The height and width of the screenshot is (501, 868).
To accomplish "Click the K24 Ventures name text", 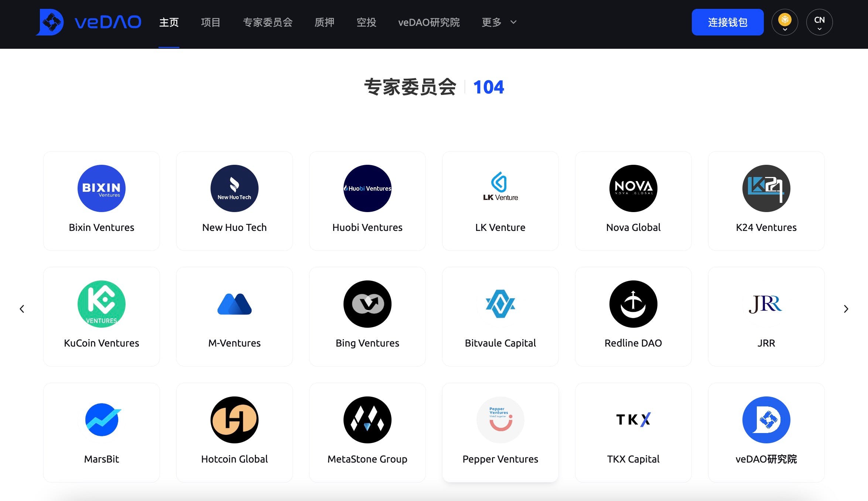I will pos(766,227).
